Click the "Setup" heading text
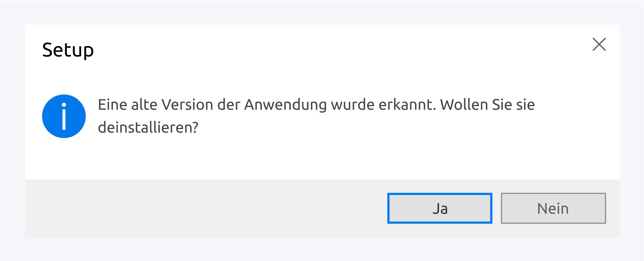 pos(68,50)
